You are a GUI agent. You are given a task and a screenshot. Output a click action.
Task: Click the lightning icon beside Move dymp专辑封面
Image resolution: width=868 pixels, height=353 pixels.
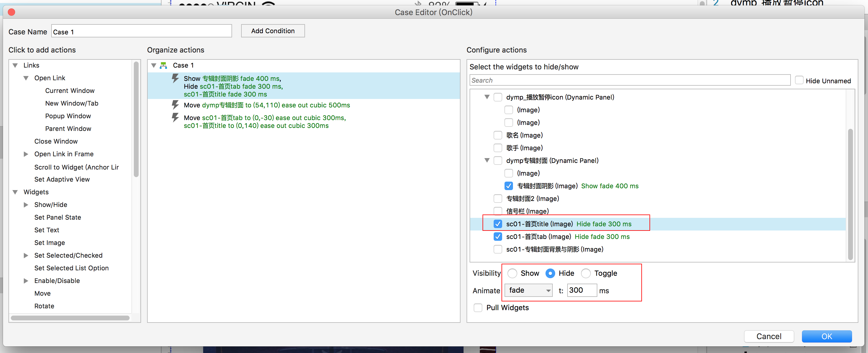(175, 105)
